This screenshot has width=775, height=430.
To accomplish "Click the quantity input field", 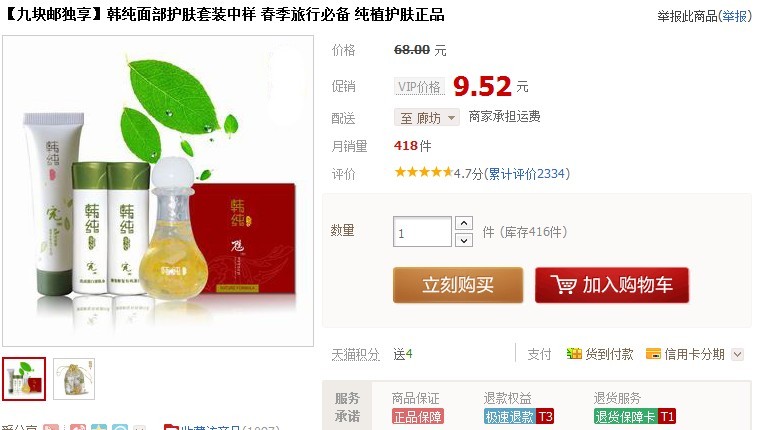I will point(422,231).
